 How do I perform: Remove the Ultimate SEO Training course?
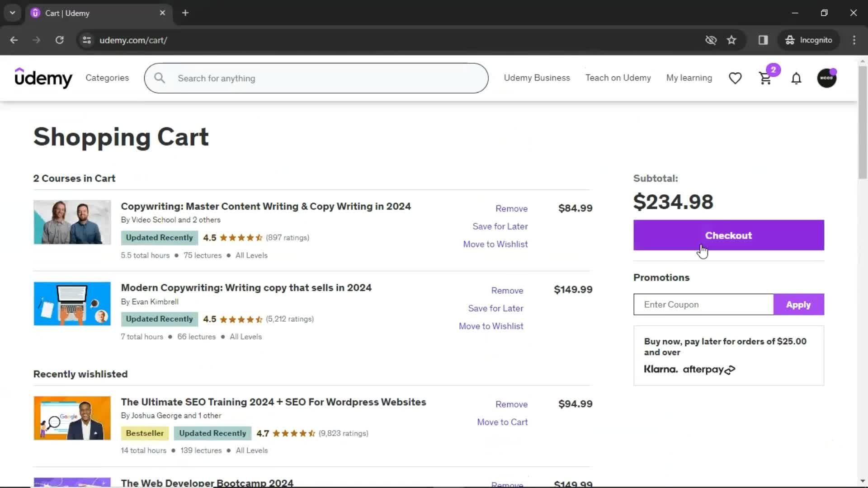[511, 404]
